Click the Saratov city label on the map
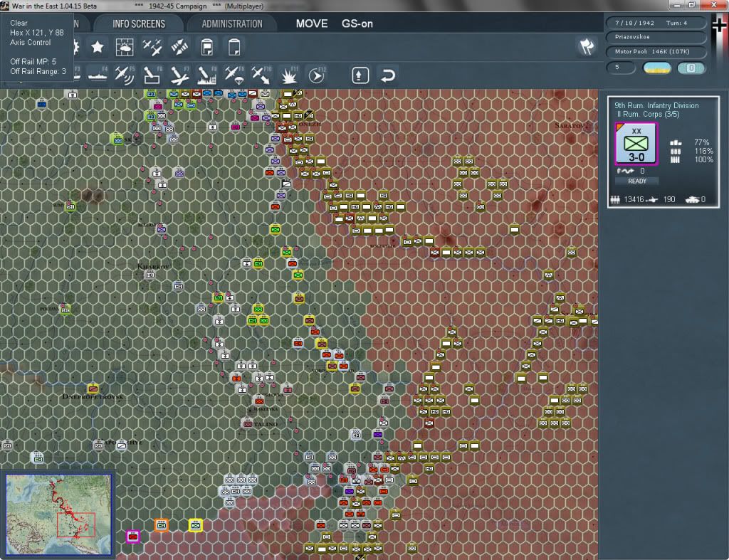This screenshot has height=560, width=729. [570, 125]
